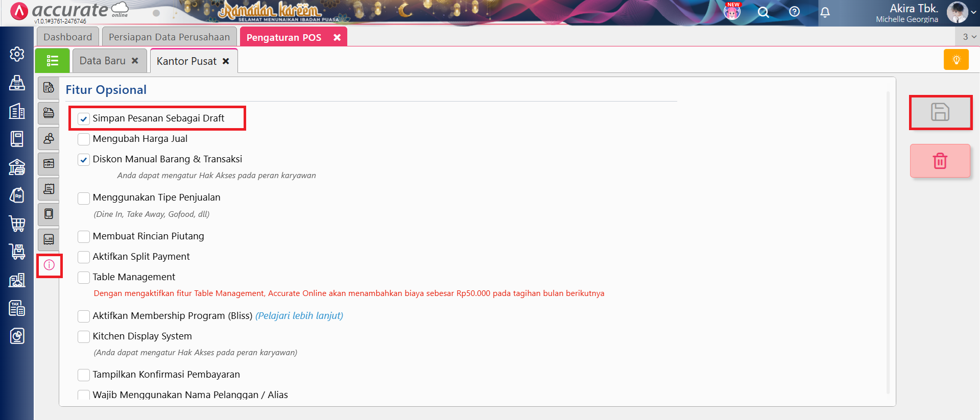Click the search magnifier icon in header
The width and height of the screenshot is (980, 420).
[763, 12]
